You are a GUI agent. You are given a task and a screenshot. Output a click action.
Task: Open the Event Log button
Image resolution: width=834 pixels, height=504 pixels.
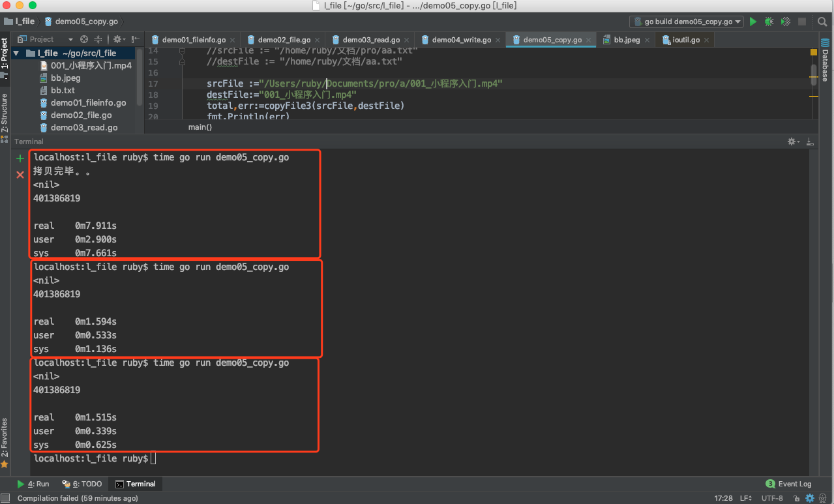coord(788,484)
